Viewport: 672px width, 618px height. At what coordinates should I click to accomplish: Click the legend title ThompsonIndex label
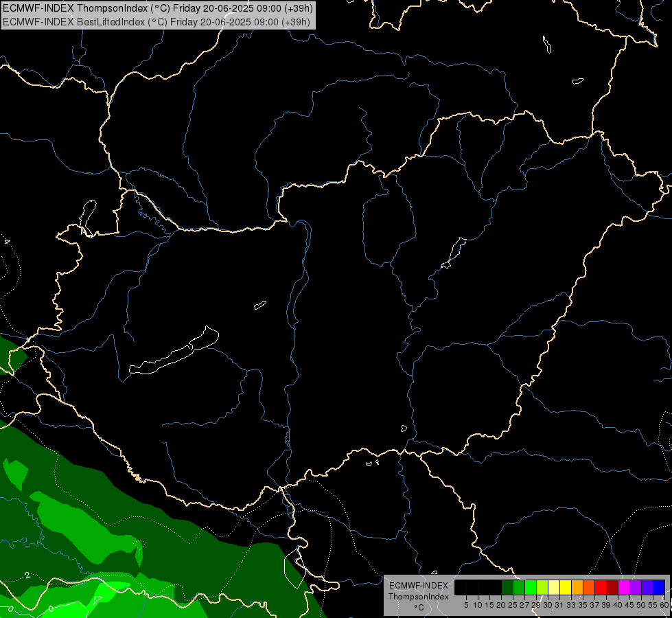tap(419, 597)
